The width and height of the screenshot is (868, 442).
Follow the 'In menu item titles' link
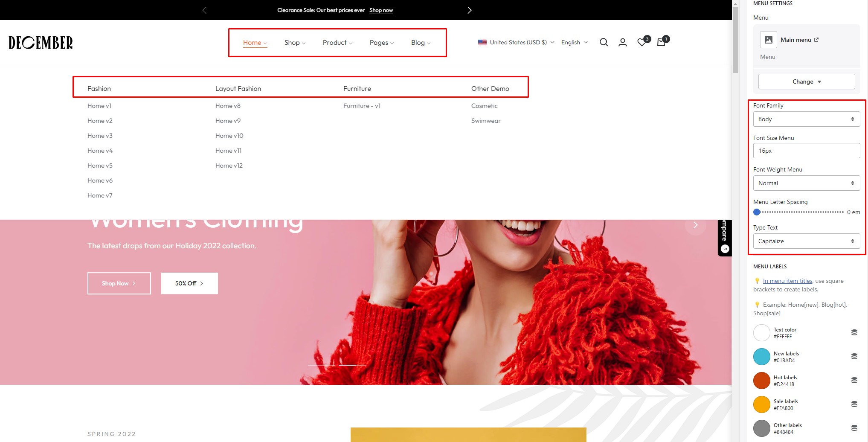click(787, 281)
